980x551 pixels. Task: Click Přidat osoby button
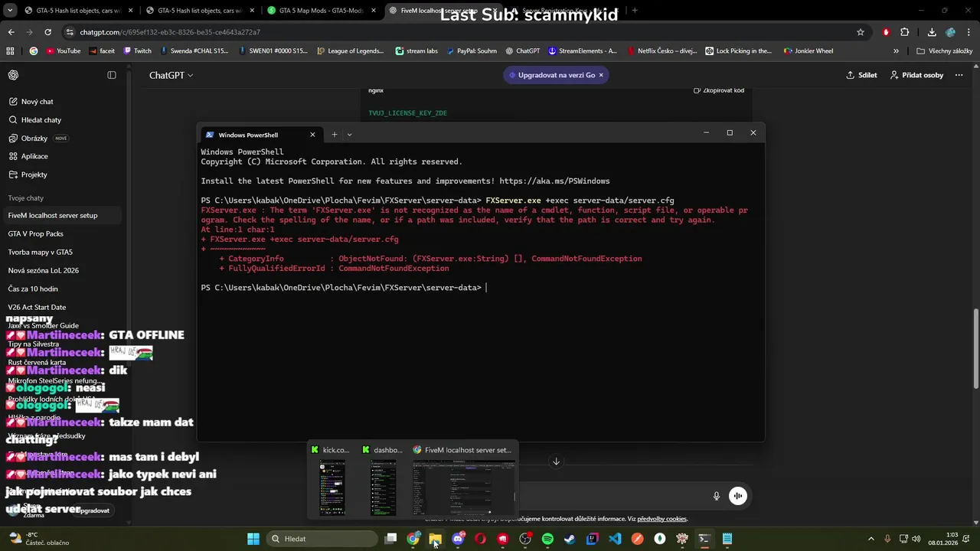(x=916, y=75)
